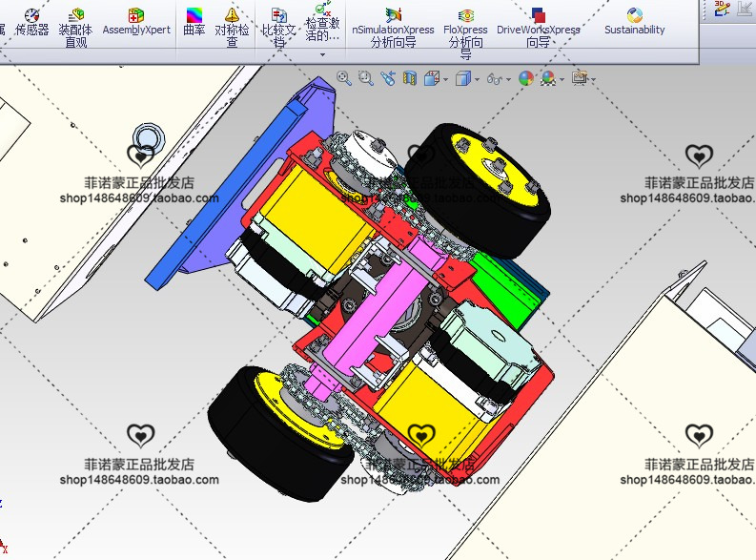This screenshot has width=756, height=560.
Task: Open the DriveWorksXpress 向导
Action: 538,28
